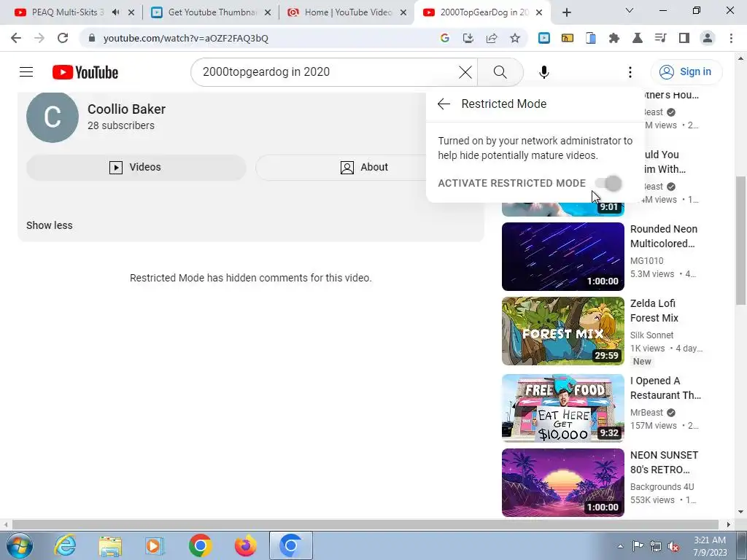Open the Extensions puzzle icon
This screenshot has width=747, height=560.
click(x=614, y=38)
